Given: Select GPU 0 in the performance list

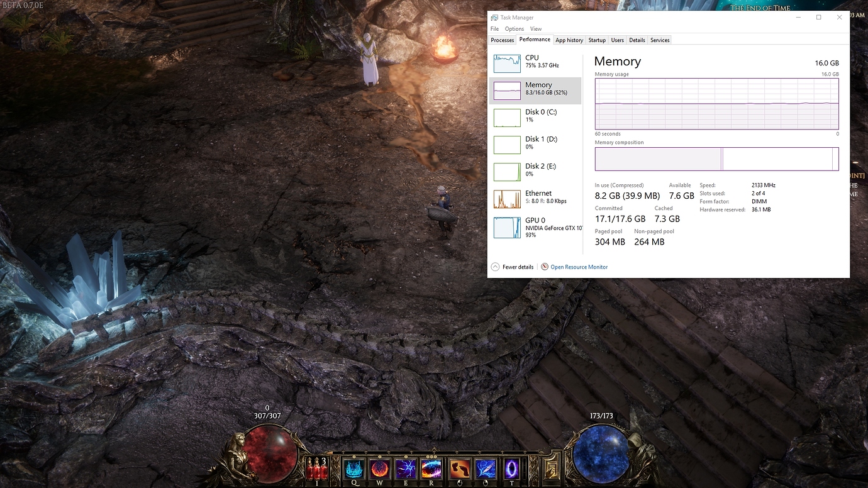Looking at the screenshot, I should [535, 227].
